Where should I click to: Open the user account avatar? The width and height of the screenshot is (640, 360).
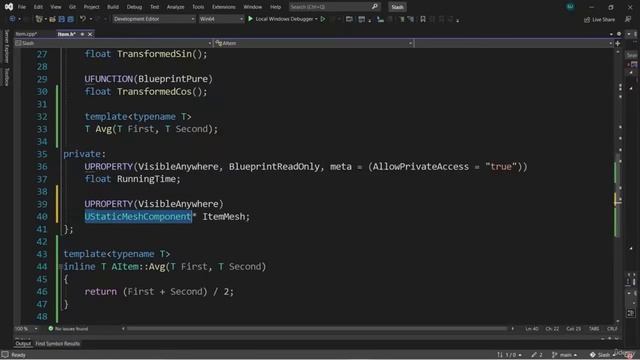pos(570,7)
